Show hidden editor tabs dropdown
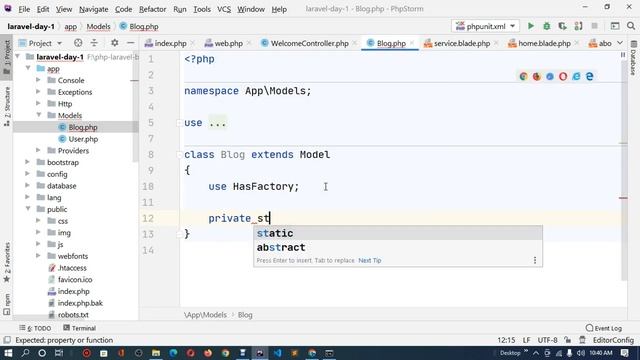Viewport: 640px width, 360px height. point(620,43)
